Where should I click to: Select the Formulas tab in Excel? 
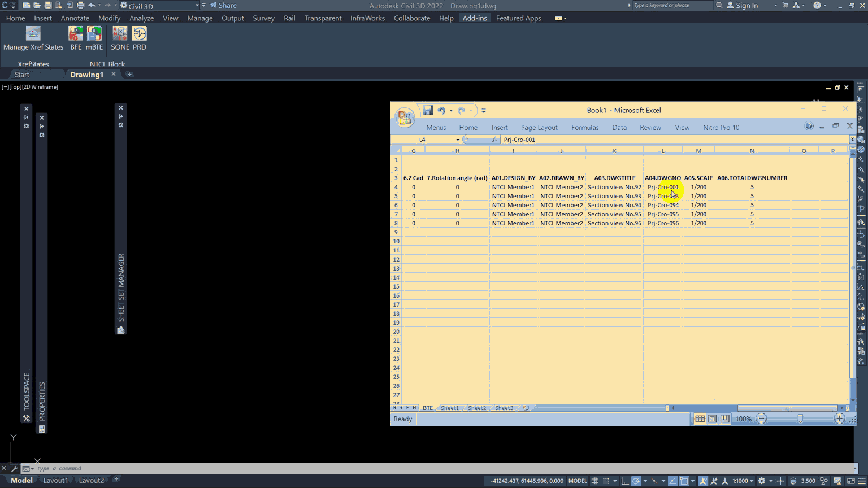585,128
